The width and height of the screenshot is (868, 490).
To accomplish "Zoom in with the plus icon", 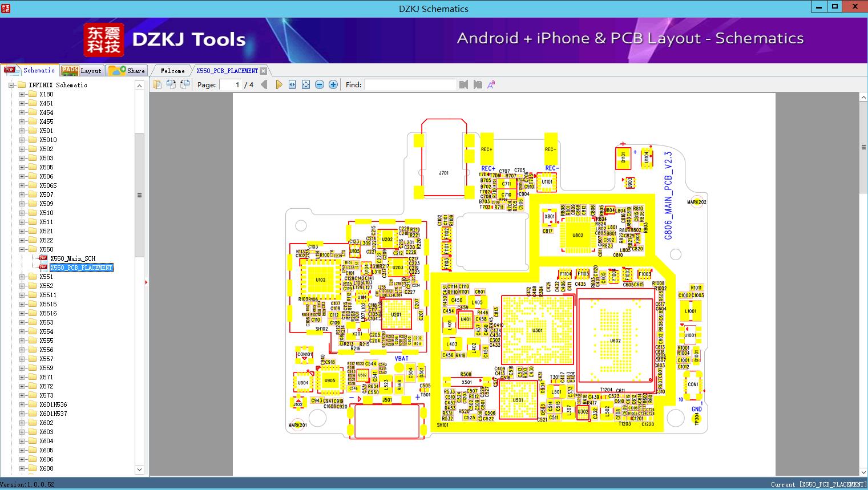I will click(x=333, y=84).
